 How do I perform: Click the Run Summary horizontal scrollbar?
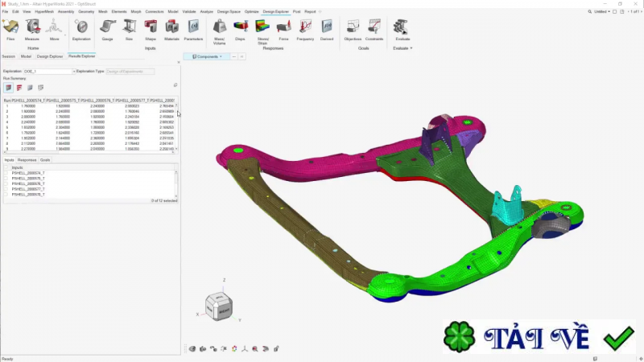[x=89, y=152]
